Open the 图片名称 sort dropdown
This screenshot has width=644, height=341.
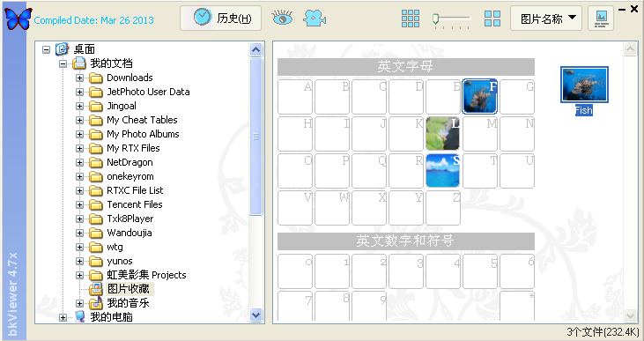(546, 19)
